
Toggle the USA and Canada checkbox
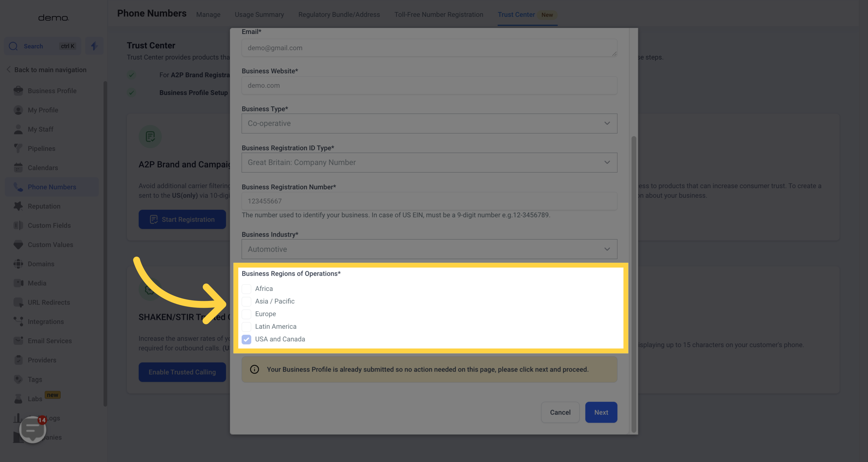coord(246,338)
